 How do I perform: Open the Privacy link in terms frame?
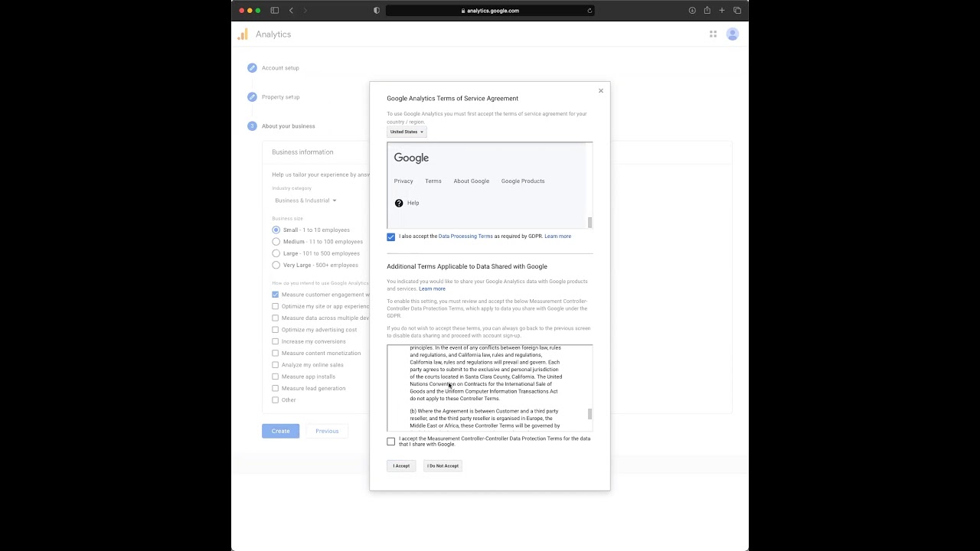[x=403, y=181]
